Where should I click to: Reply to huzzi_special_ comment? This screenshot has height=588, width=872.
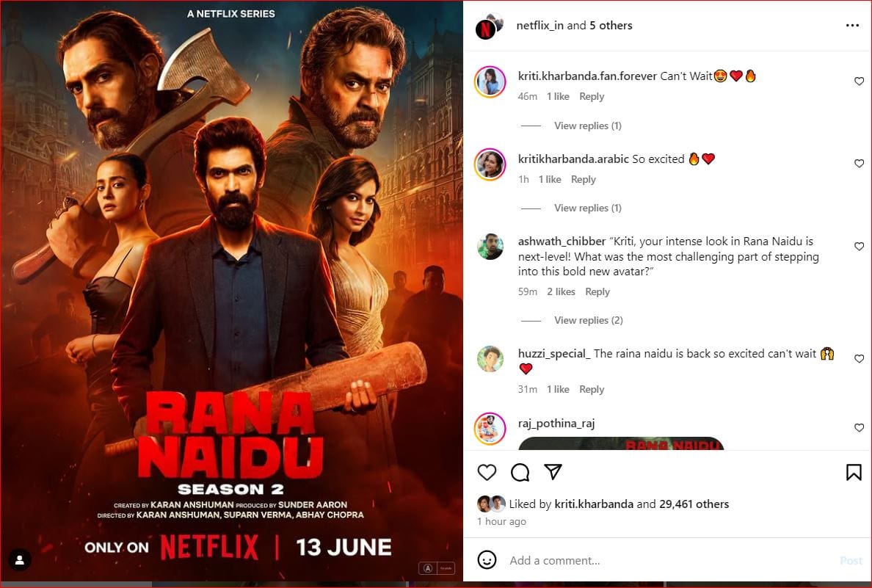click(591, 389)
